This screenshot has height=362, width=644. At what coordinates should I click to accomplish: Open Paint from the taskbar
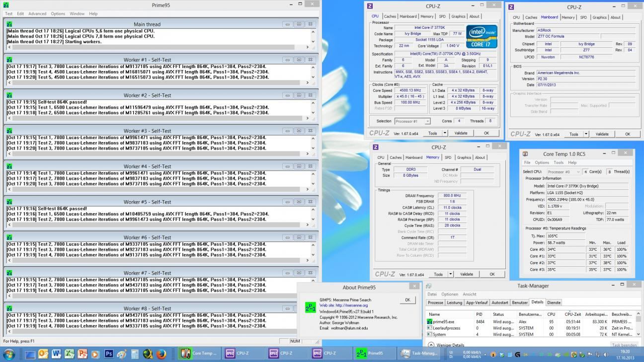point(122,354)
